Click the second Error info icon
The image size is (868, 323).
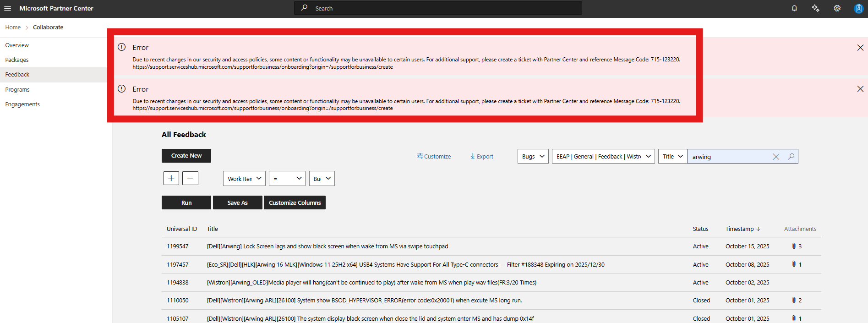click(121, 89)
